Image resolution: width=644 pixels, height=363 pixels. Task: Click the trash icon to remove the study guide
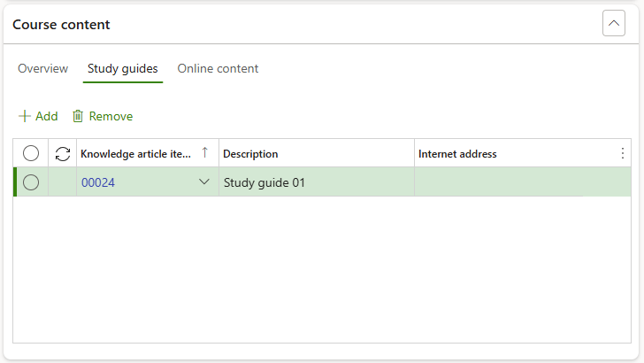(x=78, y=116)
